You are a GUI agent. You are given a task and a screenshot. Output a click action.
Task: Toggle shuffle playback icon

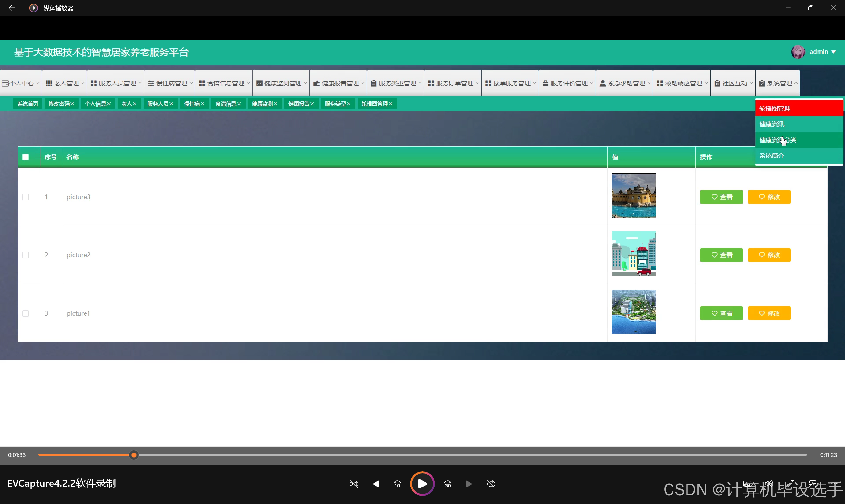(353, 484)
